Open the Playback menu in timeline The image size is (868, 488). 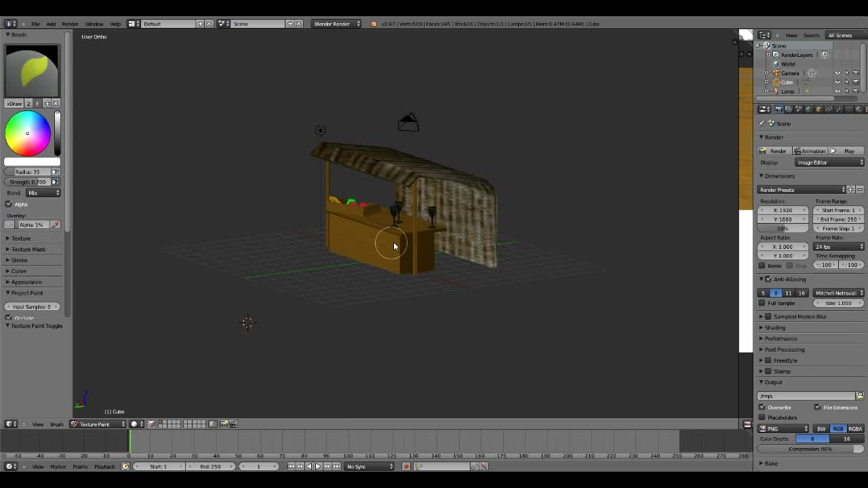[x=104, y=466]
